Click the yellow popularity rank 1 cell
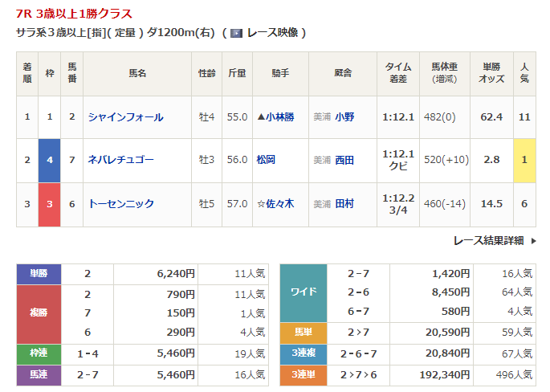 pyautogui.click(x=524, y=160)
